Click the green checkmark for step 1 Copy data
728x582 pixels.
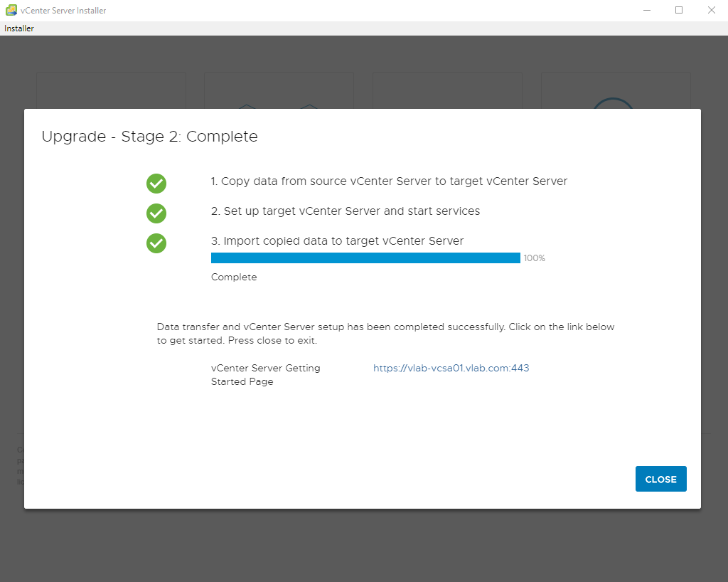coord(156,184)
